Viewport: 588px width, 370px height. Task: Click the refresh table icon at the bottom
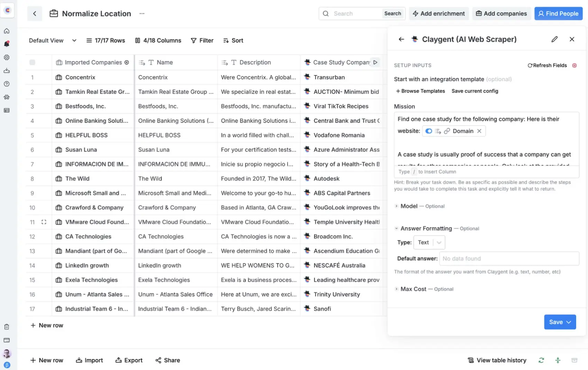pyautogui.click(x=541, y=360)
